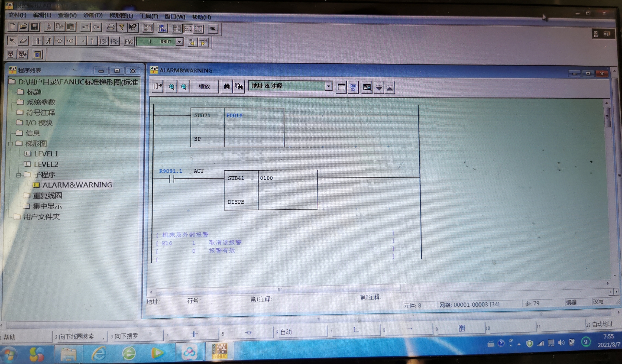Click the 缩放 zoom button
This screenshot has height=364, width=622.
pos(204,86)
